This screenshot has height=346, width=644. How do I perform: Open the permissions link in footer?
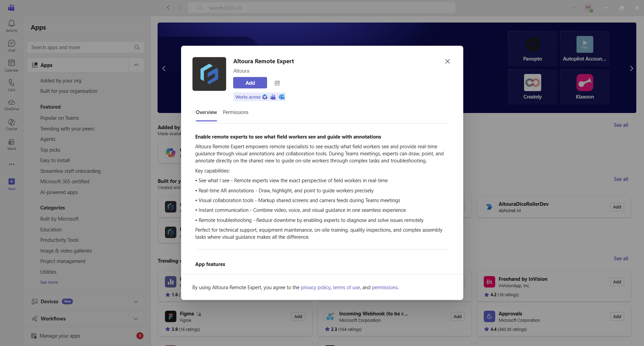click(x=385, y=287)
